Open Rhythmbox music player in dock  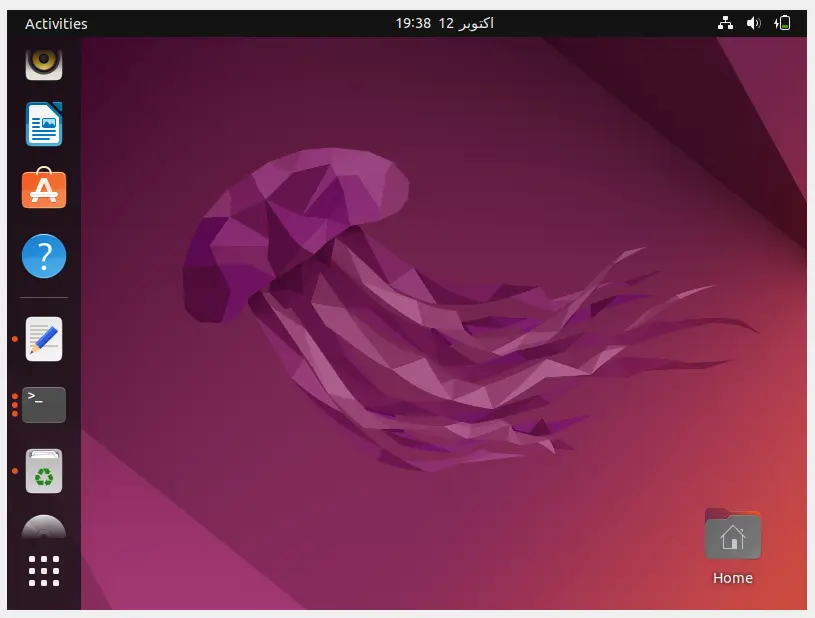44,64
